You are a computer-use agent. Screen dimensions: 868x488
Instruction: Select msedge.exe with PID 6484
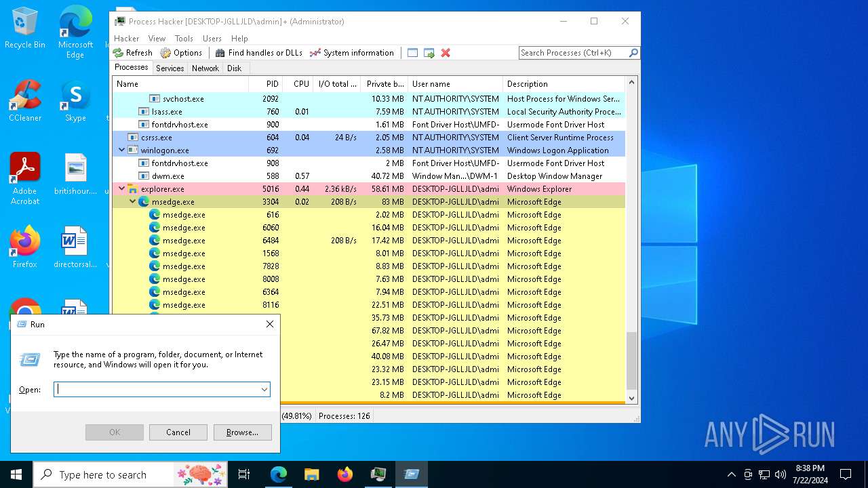click(x=369, y=241)
